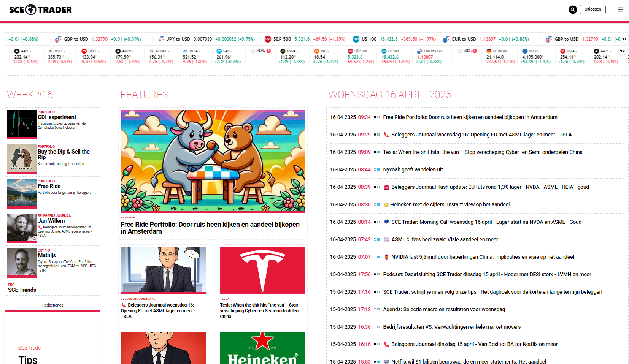The image size is (629, 364).
Task: Click phone icon beside Beleggers Journaal dinsdag 15
Action: point(386,344)
